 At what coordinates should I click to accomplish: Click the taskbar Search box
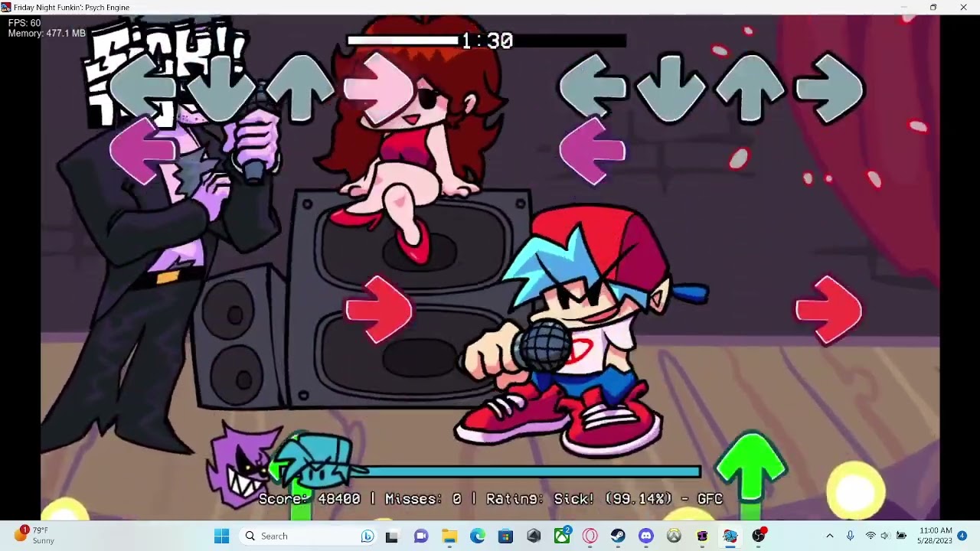pos(309,536)
